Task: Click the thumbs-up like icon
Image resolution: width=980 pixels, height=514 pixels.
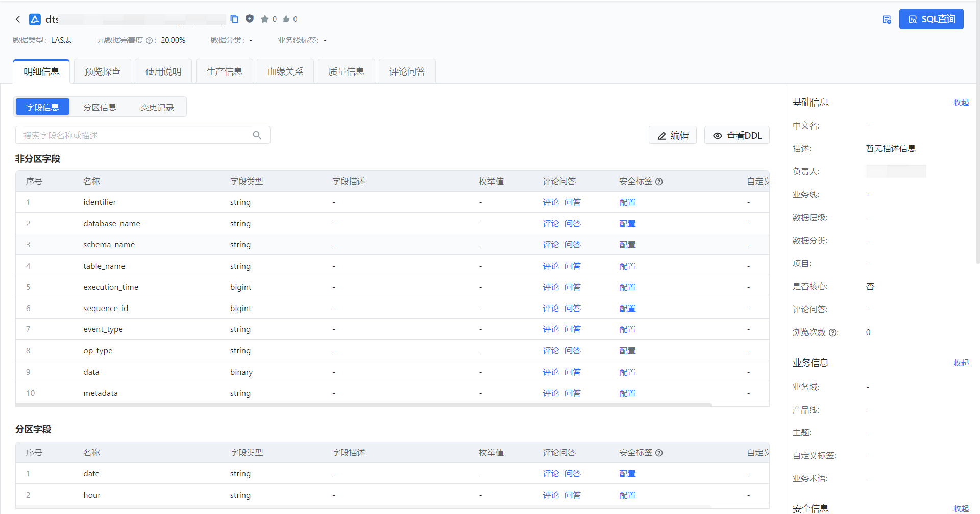Action: click(x=286, y=19)
